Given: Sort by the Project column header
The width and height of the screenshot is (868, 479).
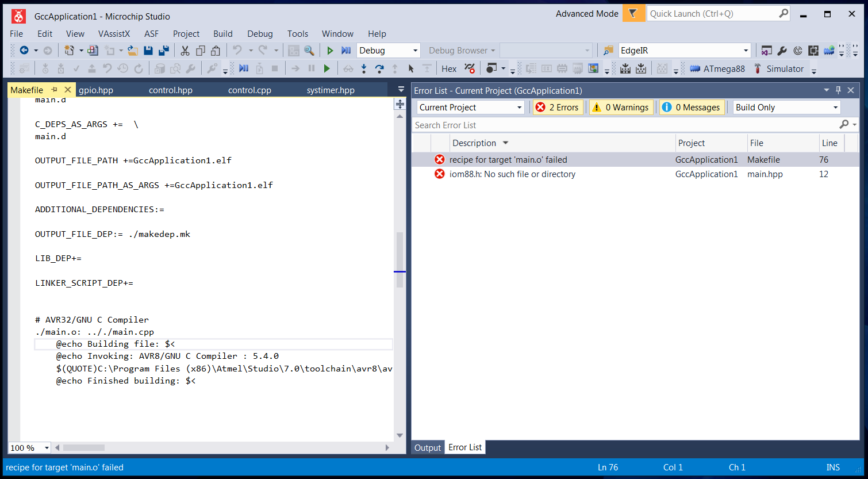Looking at the screenshot, I should tap(710, 143).
